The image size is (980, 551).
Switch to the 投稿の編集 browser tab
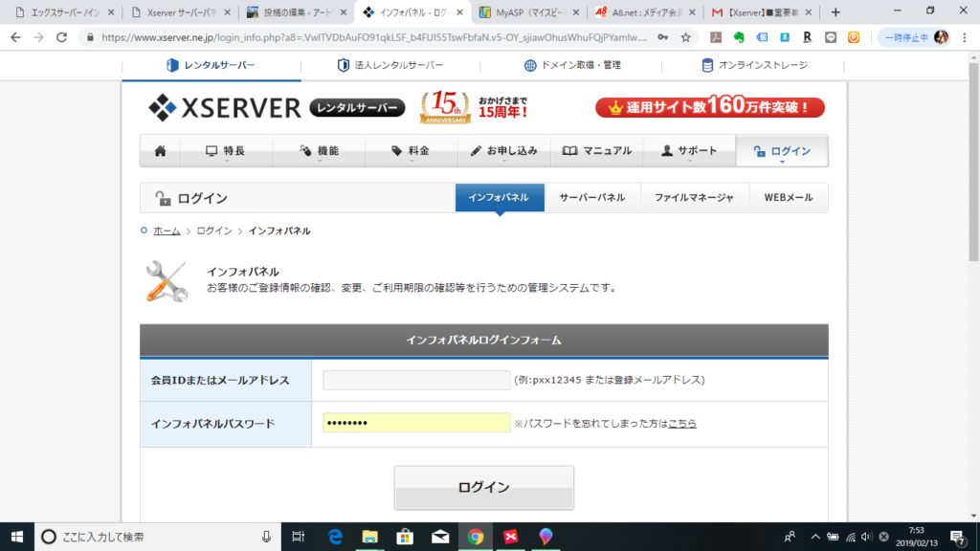(297, 12)
